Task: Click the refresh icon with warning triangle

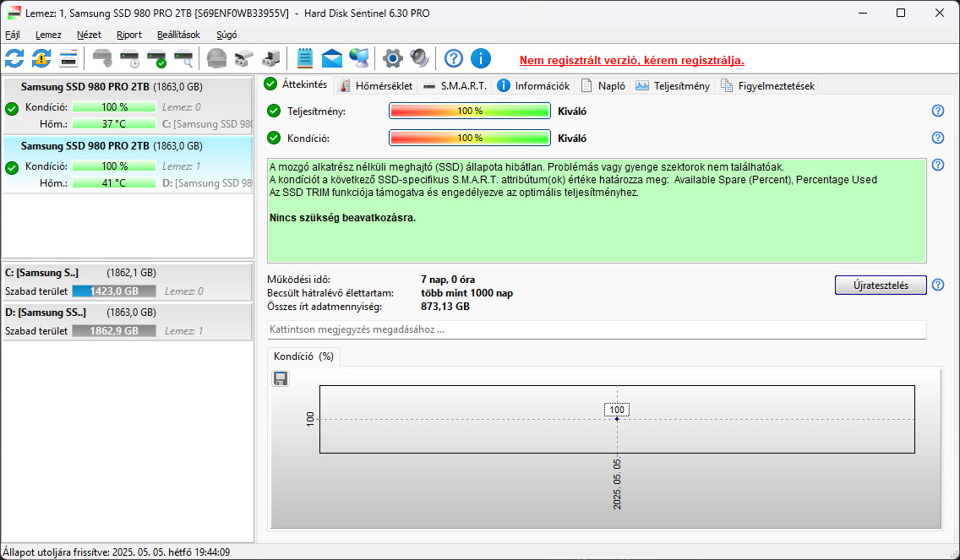Action: pyautogui.click(x=41, y=58)
